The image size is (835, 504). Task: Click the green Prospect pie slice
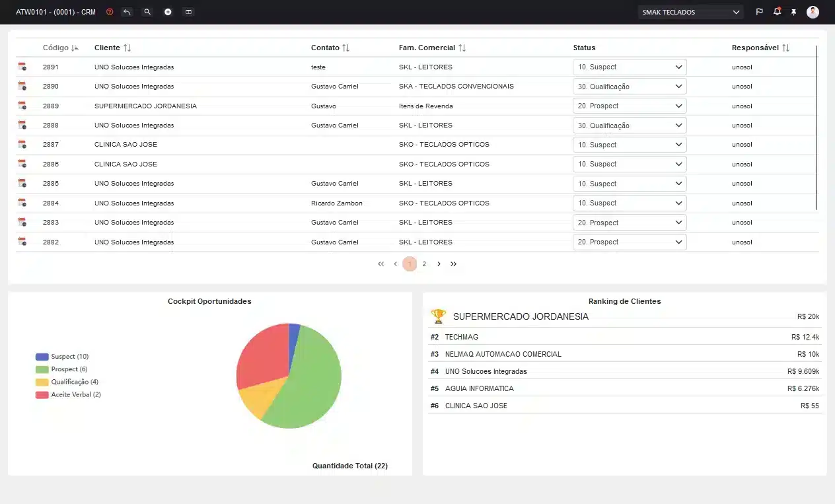coord(310,383)
